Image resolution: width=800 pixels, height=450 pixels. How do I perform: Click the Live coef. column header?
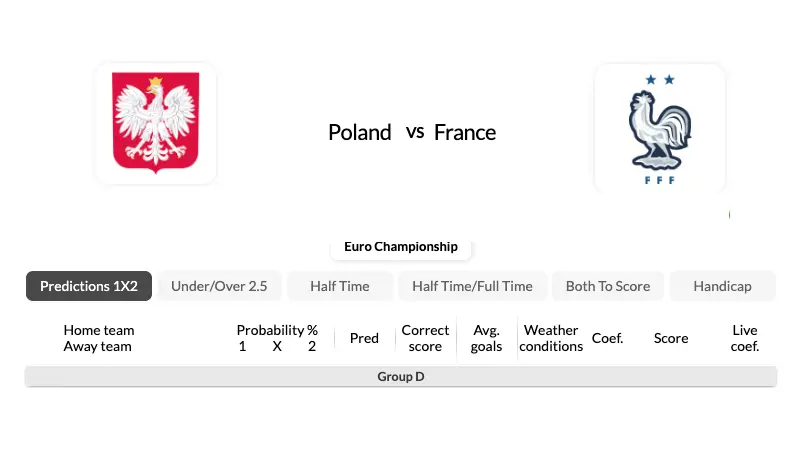point(745,338)
